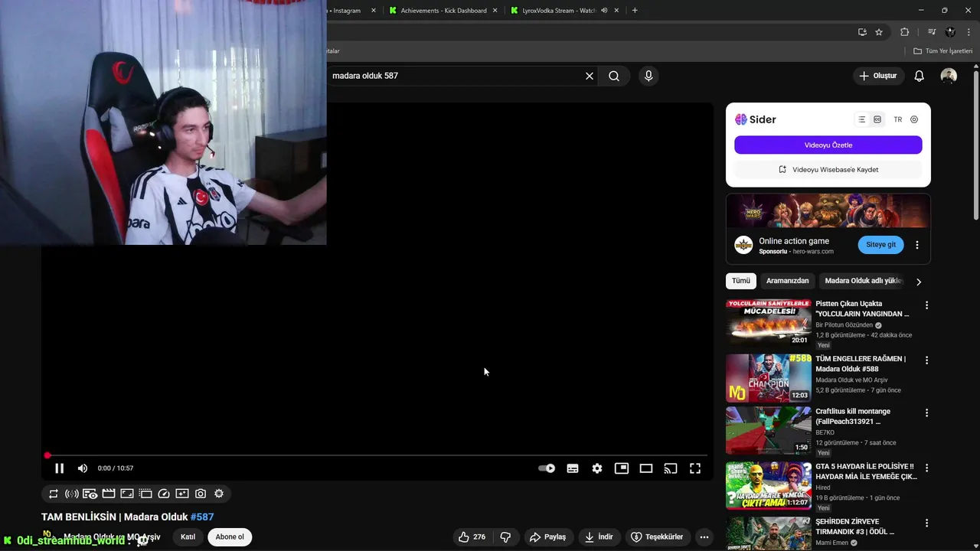Toggle subtitles in the video player
Image resolution: width=980 pixels, height=551 pixels.
point(573,468)
